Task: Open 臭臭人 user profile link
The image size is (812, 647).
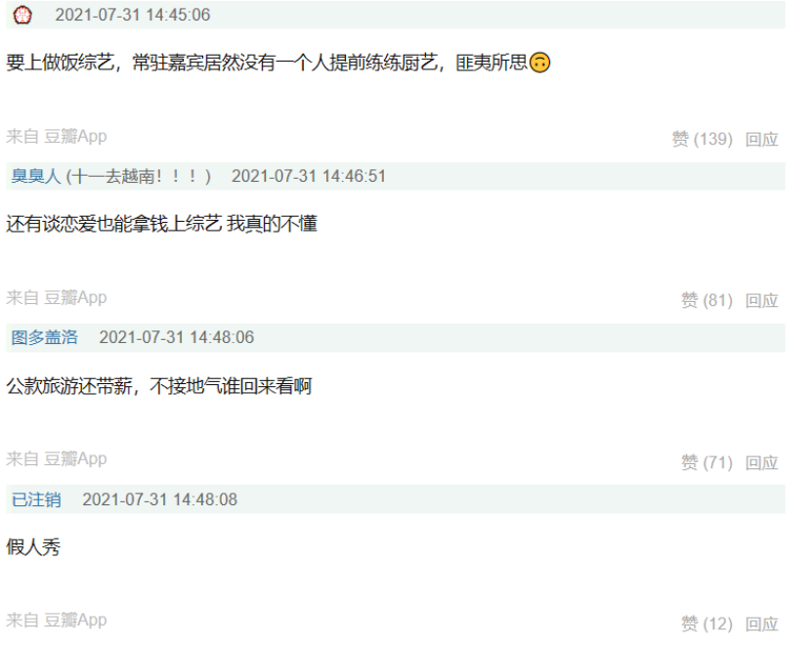Action: [x=36, y=176]
